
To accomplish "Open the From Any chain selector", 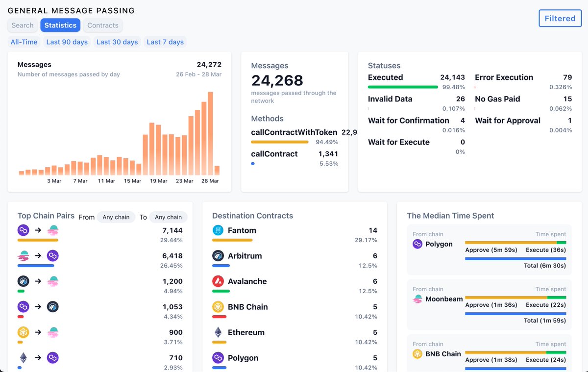I will pyautogui.click(x=116, y=217).
